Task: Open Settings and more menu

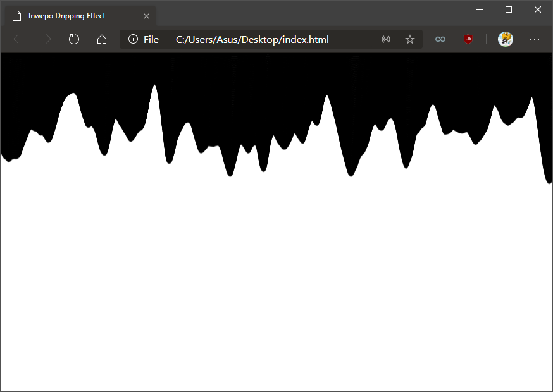Action: pyautogui.click(x=534, y=39)
